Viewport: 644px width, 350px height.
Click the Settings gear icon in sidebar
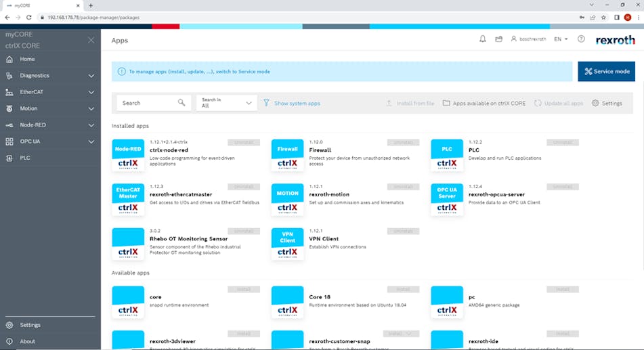pyautogui.click(x=9, y=325)
